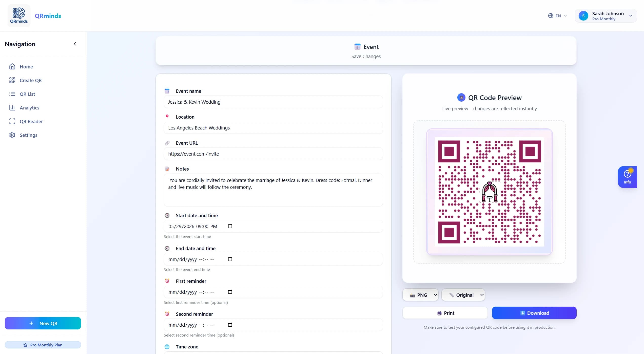Click the Event URL input field
This screenshot has height=354, width=644.
click(x=273, y=154)
